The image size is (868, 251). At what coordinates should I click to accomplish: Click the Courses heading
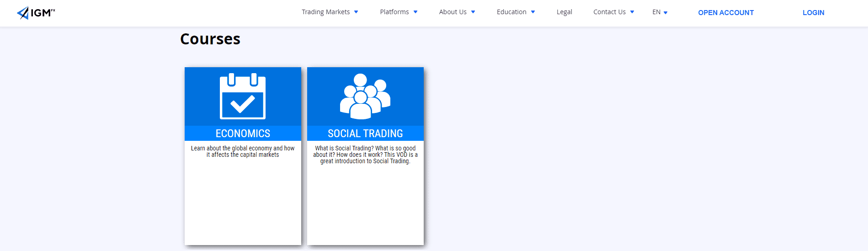(210, 39)
